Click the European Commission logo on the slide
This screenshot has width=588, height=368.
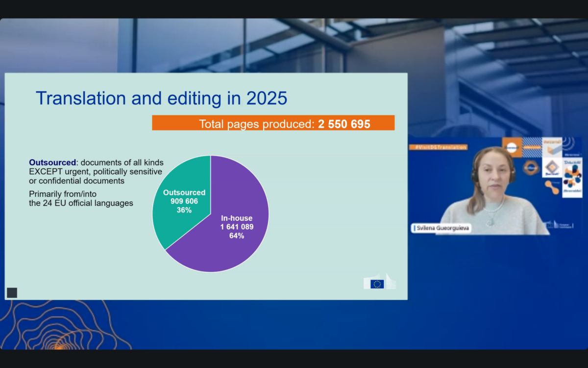point(379,282)
